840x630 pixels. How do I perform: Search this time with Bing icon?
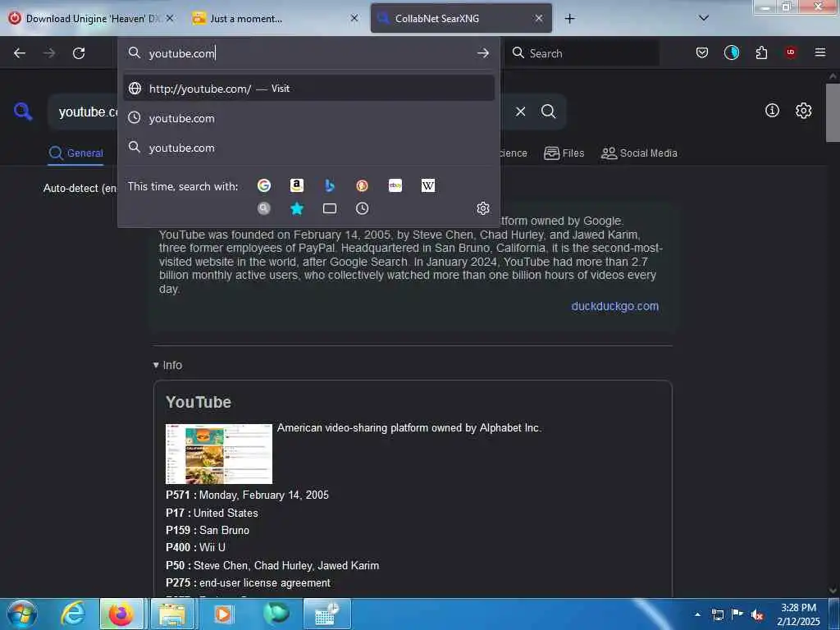(x=330, y=185)
